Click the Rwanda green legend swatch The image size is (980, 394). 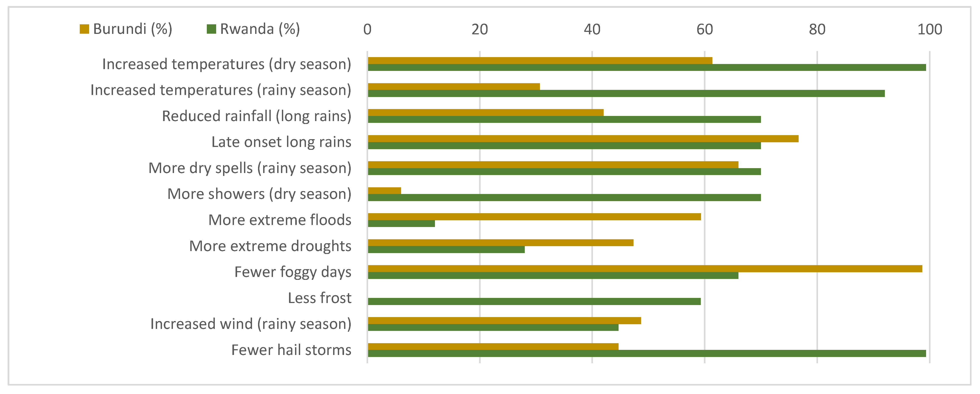pyautogui.click(x=211, y=29)
